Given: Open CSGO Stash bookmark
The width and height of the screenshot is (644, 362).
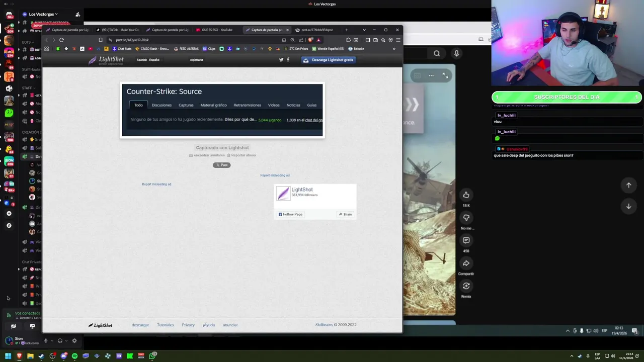Looking at the screenshot, I should (x=152, y=49).
